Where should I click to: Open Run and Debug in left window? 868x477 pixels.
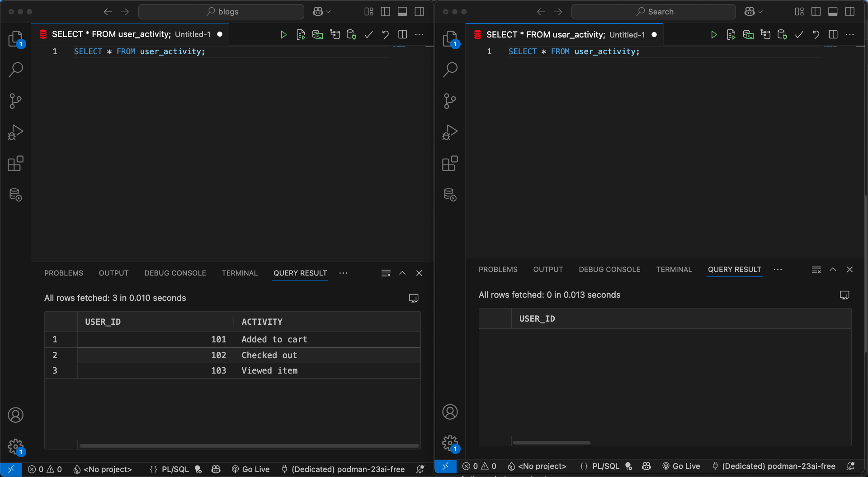16,132
